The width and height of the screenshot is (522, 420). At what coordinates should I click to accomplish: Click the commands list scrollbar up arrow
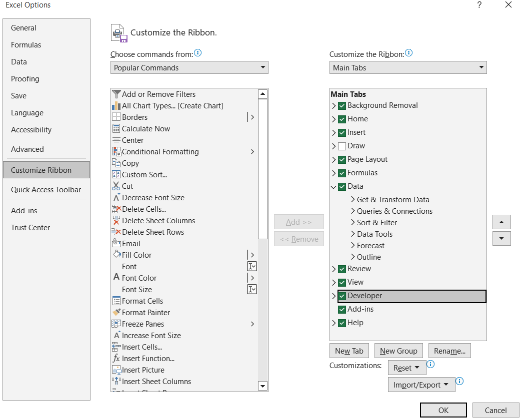pyautogui.click(x=262, y=94)
